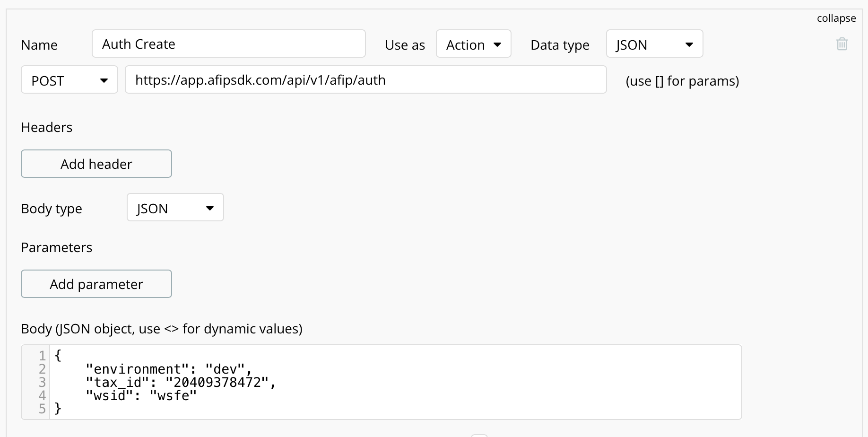Click the trash icon to delete call
This screenshot has height=437, width=868.
point(842,44)
